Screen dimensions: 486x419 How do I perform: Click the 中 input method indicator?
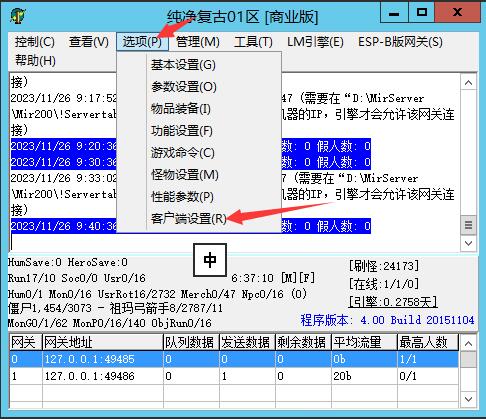[x=210, y=260]
